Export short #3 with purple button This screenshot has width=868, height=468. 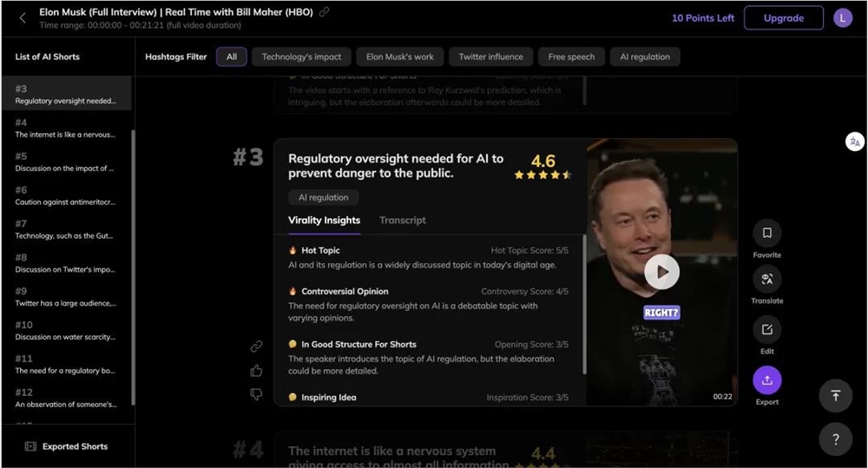766,380
